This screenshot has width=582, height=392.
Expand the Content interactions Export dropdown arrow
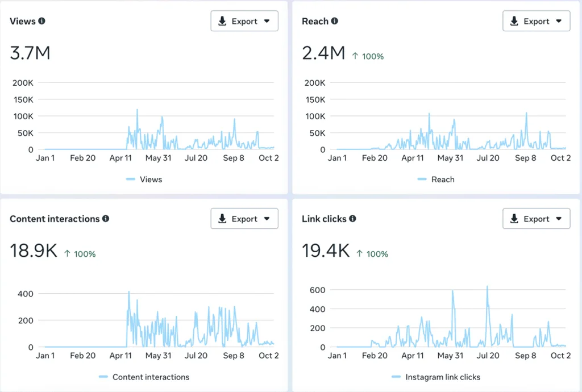point(267,219)
